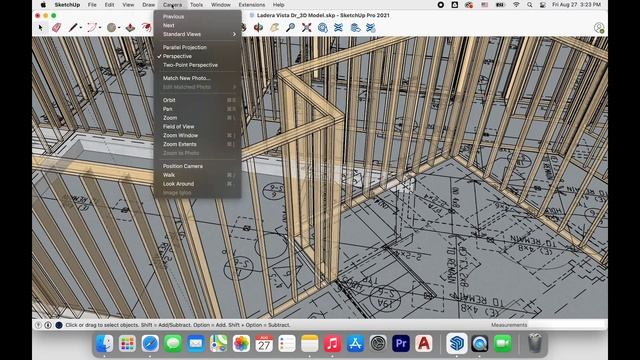640x360 pixels.
Task: Open the Draw menu
Action: coord(149,5)
